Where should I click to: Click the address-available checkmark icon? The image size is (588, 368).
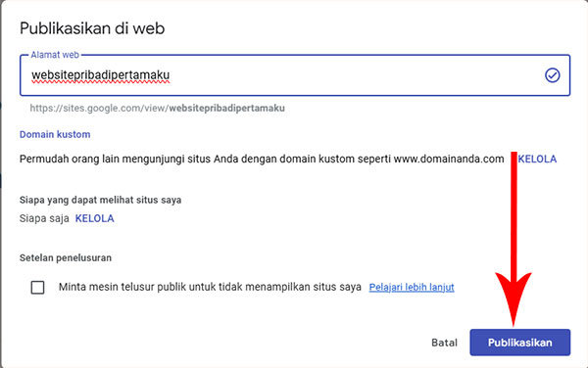pyautogui.click(x=553, y=75)
